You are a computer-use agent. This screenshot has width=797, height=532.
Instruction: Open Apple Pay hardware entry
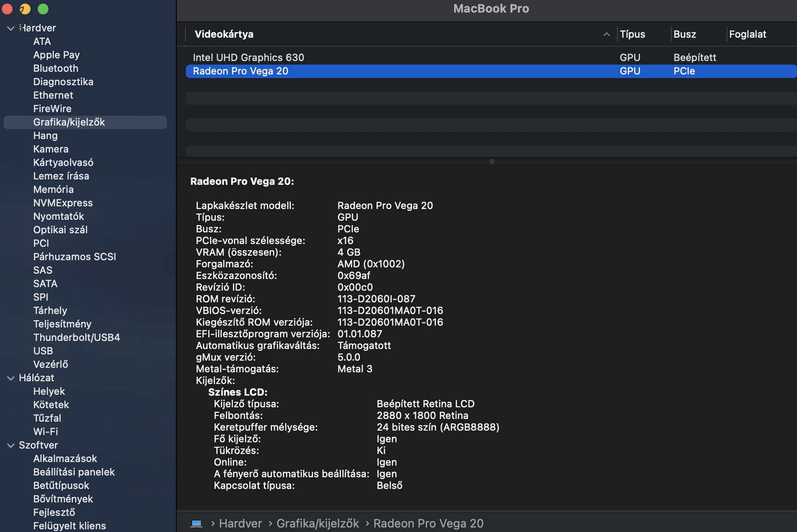(57, 55)
